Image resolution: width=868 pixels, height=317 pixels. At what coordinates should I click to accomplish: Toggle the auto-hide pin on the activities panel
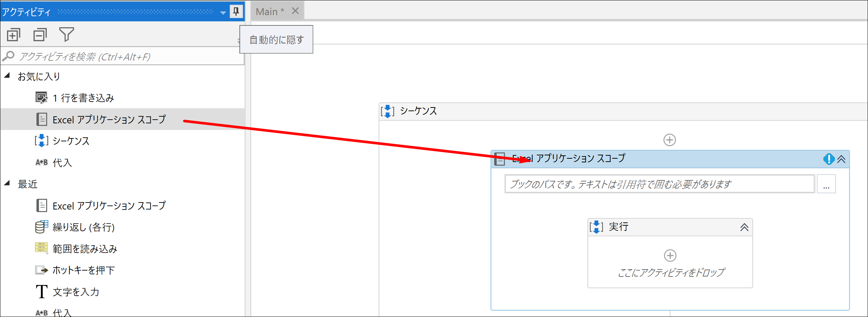236,11
